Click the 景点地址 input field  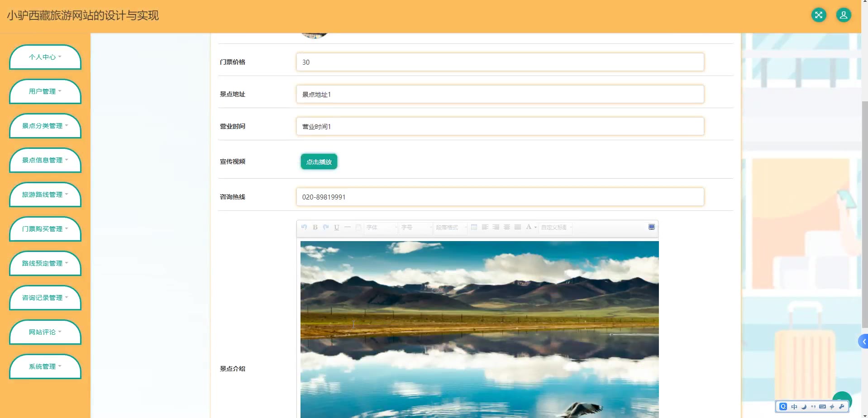tap(500, 94)
